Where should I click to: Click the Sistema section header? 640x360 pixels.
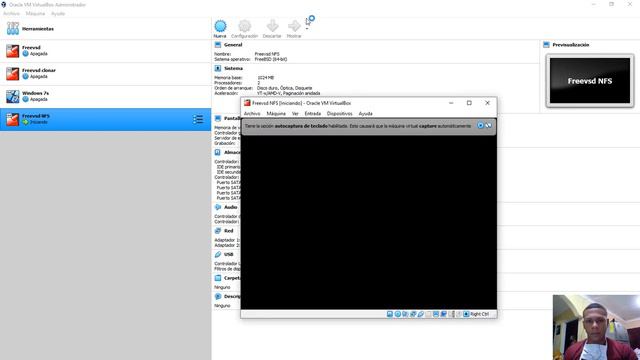pos(233,69)
